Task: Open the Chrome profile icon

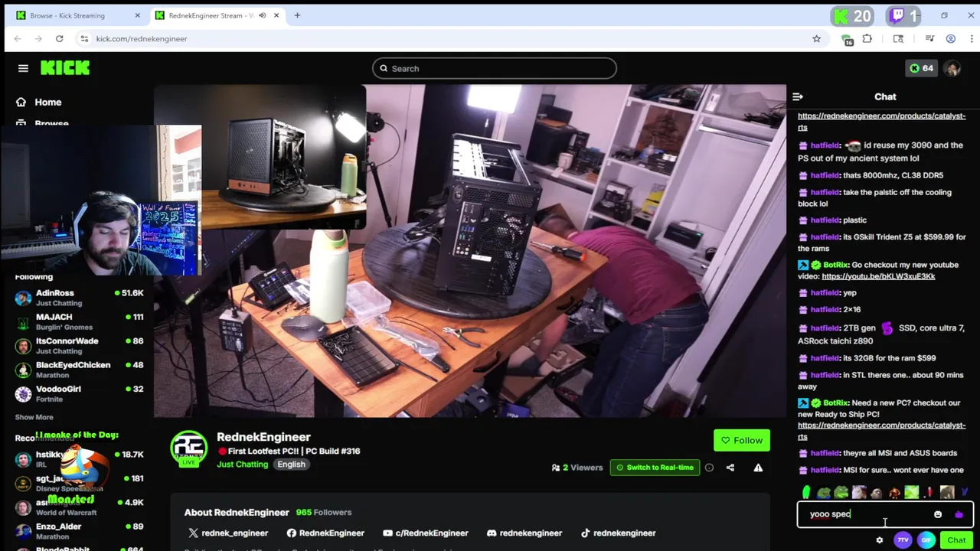Action: (951, 38)
